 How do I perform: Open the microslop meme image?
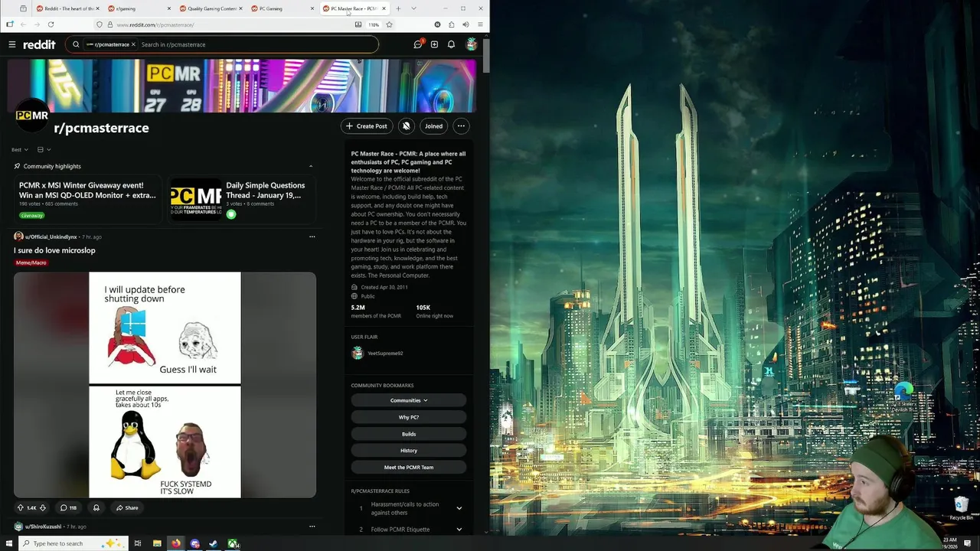pos(165,385)
